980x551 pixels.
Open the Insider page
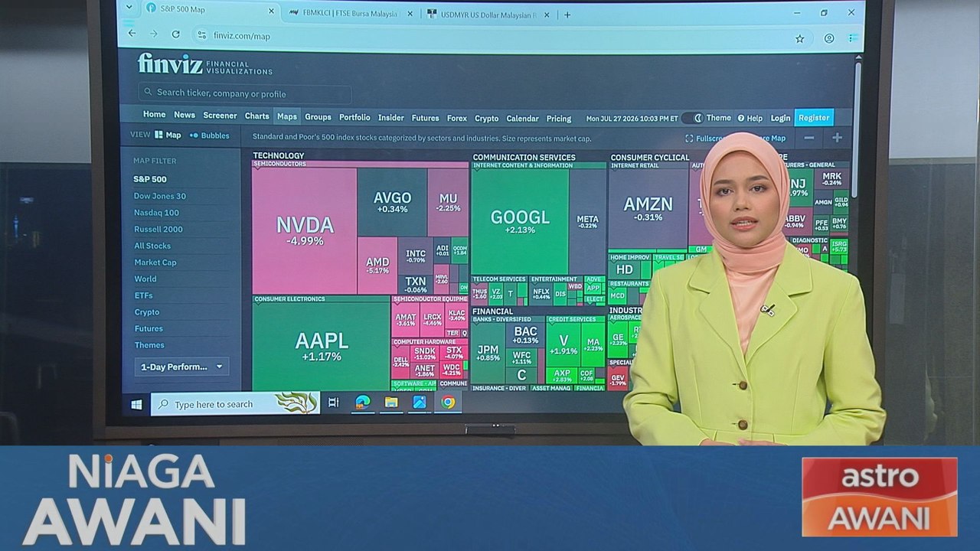point(391,118)
